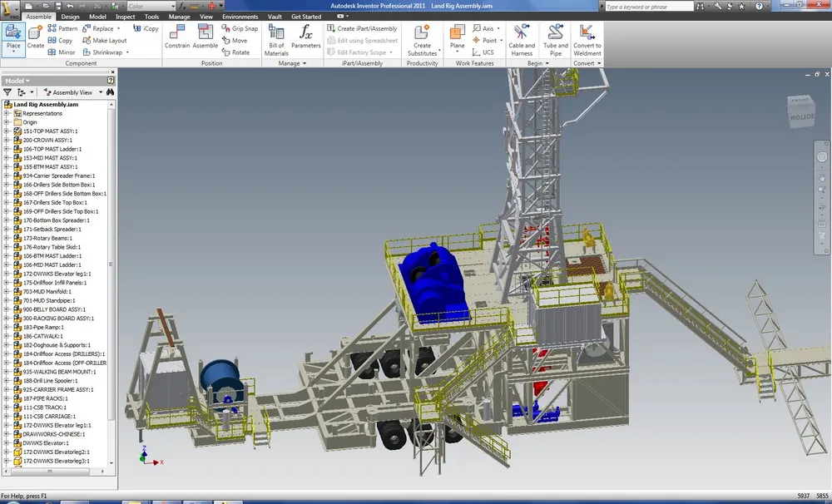Viewport: 832px width, 504px height.
Task: Click the Plane work feature tool
Action: (x=458, y=37)
